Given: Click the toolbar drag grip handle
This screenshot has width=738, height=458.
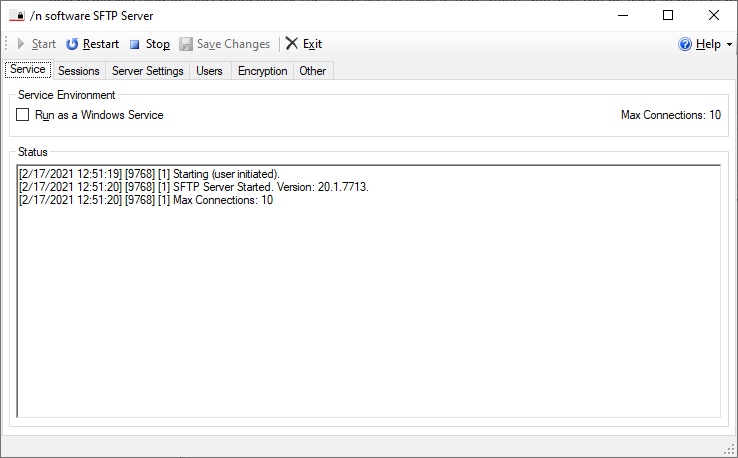Looking at the screenshot, I should click(x=7, y=44).
